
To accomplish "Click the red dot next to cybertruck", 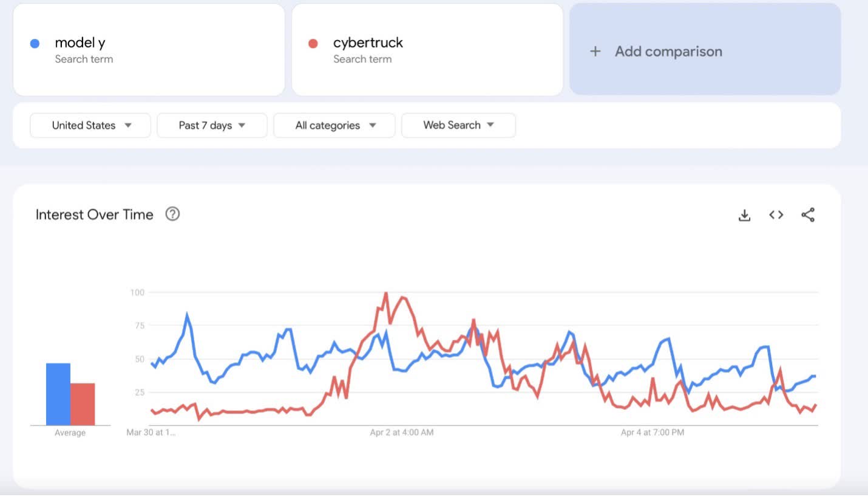I will (x=313, y=43).
